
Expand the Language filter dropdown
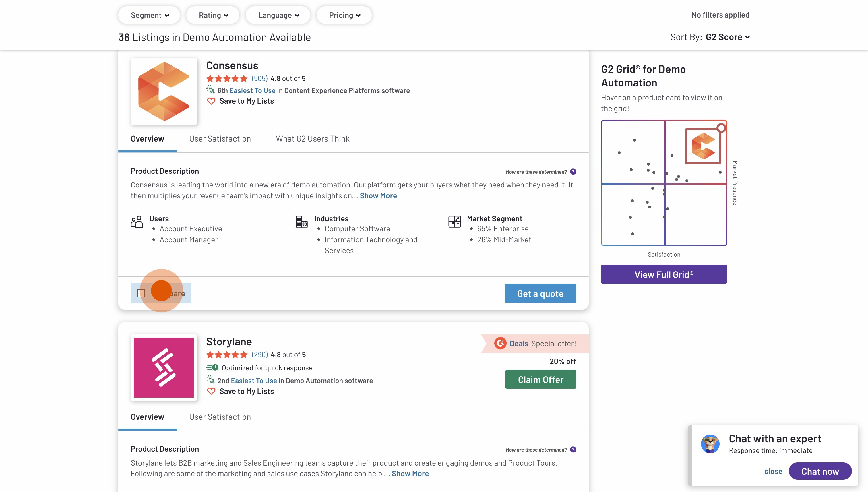point(278,15)
